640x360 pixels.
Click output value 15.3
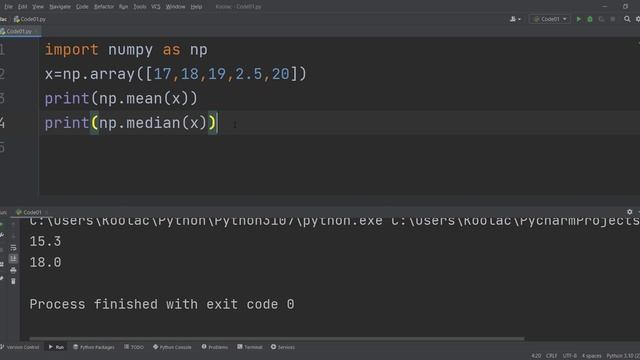click(45, 241)
